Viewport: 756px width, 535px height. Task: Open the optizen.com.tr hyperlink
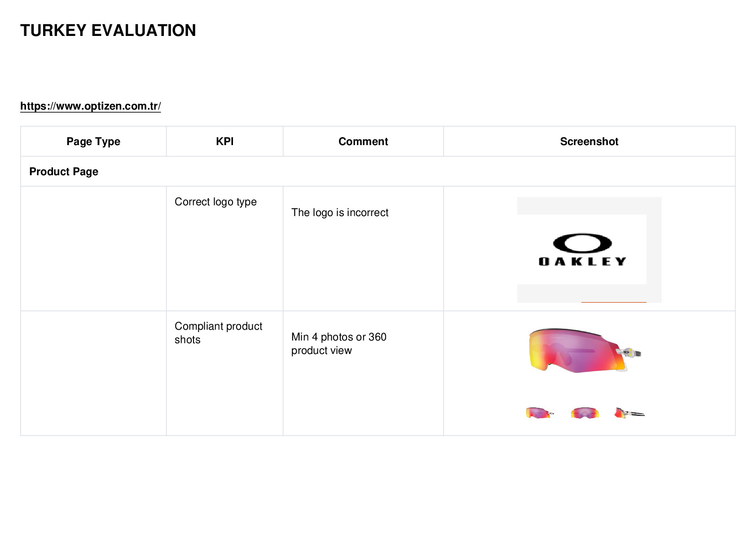pos(90,106)
